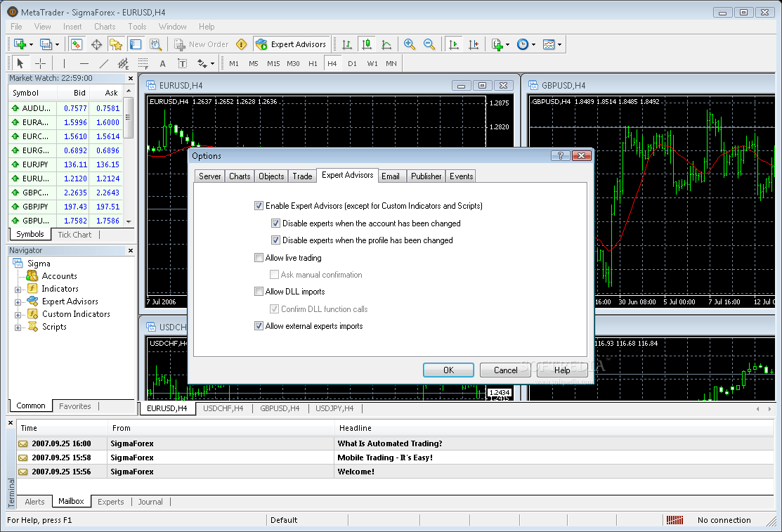Select the Text A tool
The width and height of the screenshot is (782, 532).
tap(162, 63)
